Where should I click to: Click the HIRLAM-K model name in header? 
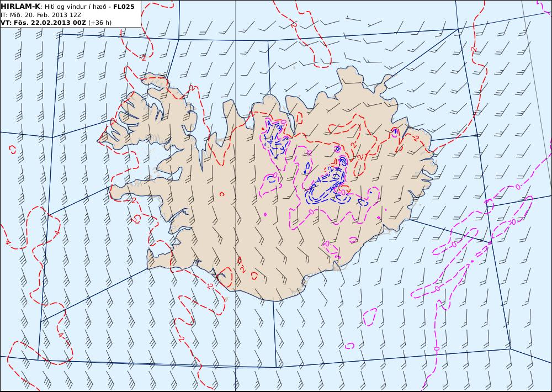click(20, 7)
